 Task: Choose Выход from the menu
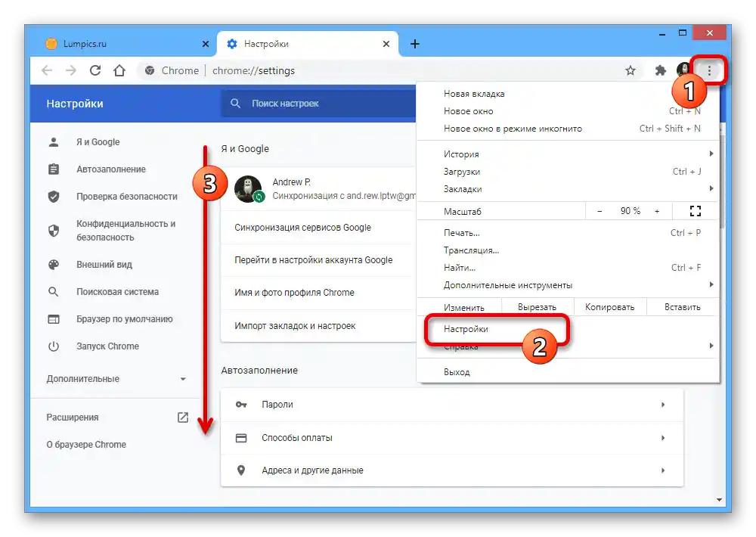coord(569,372)
